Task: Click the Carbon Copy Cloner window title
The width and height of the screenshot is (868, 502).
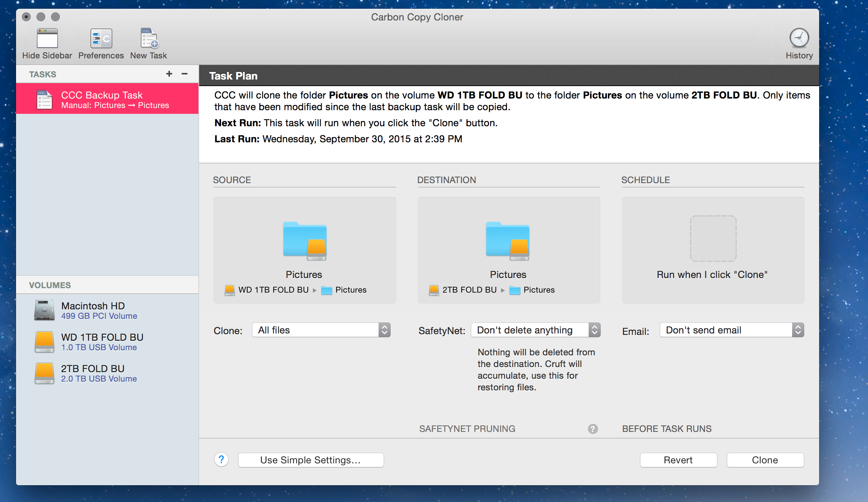Action: tap(417, 17)
